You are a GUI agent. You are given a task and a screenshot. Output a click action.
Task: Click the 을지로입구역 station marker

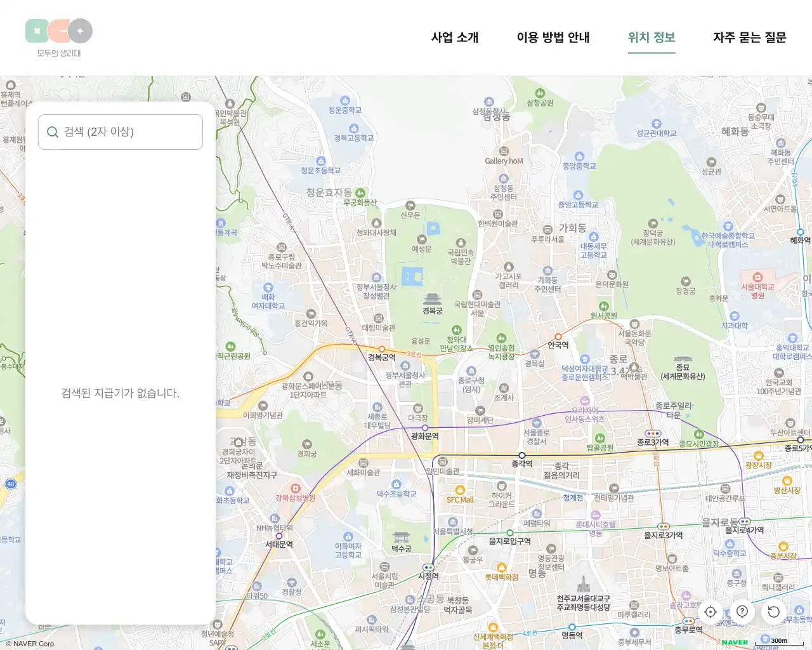pos(510,533)
